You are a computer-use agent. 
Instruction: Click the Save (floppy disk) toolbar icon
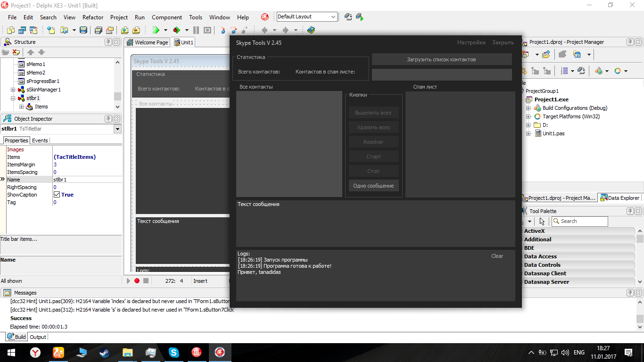tap(83, 30)
